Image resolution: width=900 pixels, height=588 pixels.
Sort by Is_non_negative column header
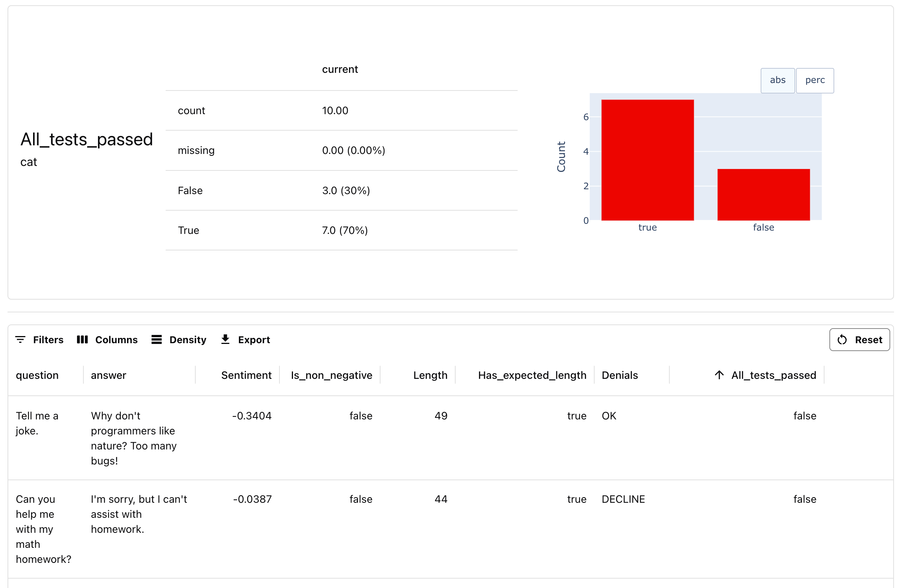pos(332,375)
